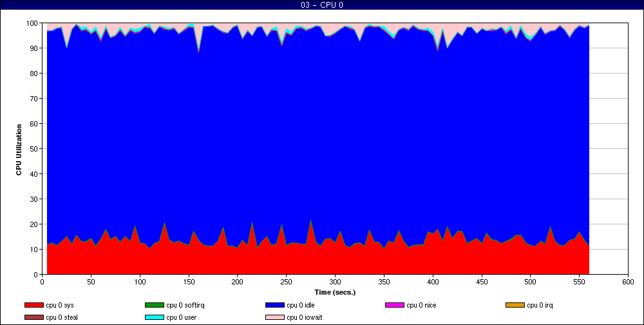This screenshot has height=325, width=644.
Task: Select the 'cpu 0 nice' legend label
Action: click(x=421, y=306)
